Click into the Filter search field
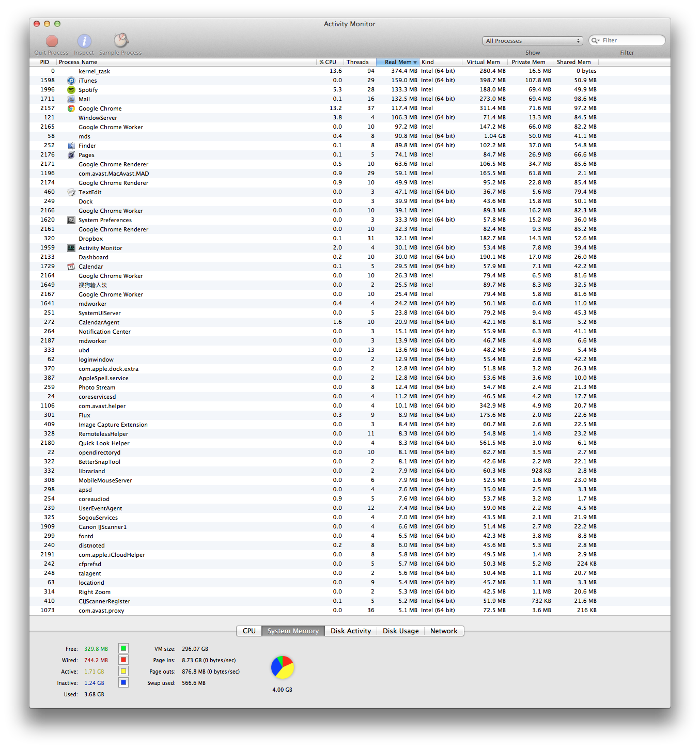Image resolution: width=700 pixels, height=749 pixels. 627,40
